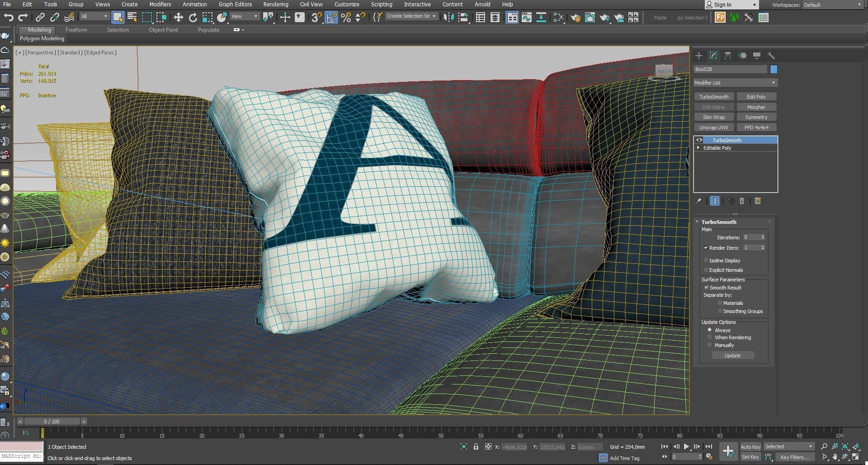Click the Isolate Selection toggle icon
Viewport: 868px width, 465px height.
coord(464,447)
